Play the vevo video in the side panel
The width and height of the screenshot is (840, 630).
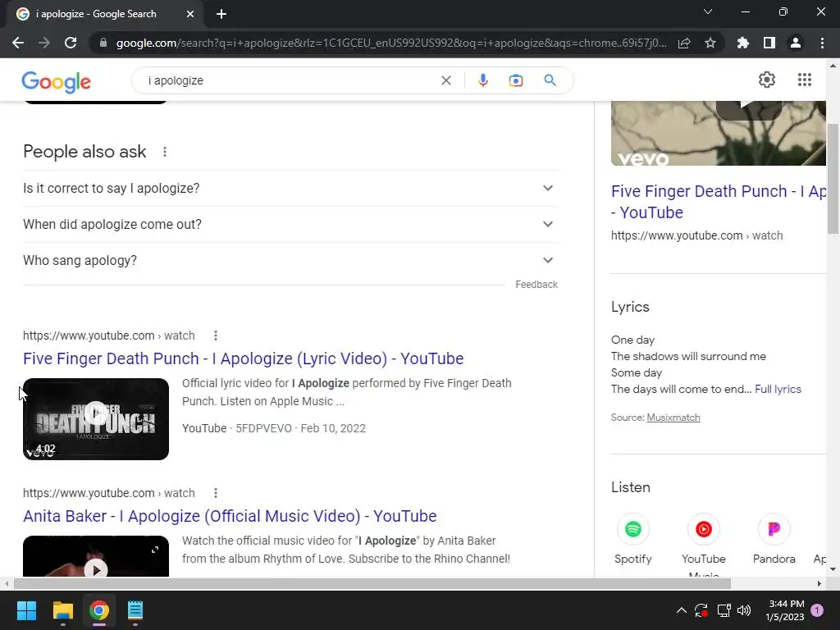click(719, 134)
